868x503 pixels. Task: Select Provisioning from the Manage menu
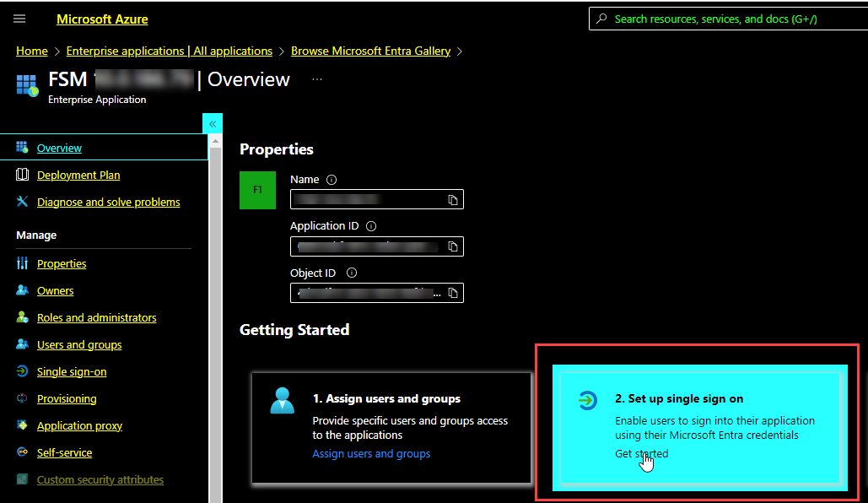67,398
